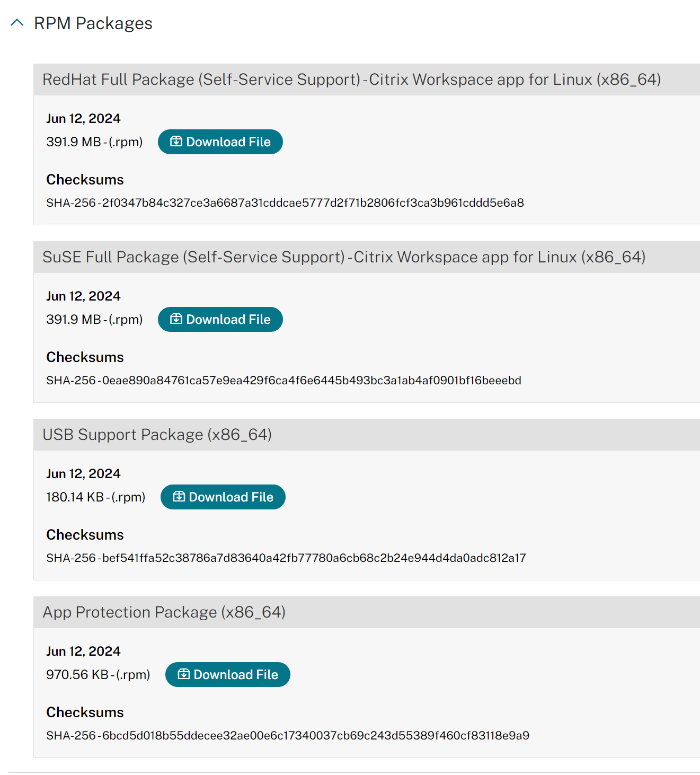Click the RedHat package SHA-256 checksum text
The image size is (700, 775).
285,203
